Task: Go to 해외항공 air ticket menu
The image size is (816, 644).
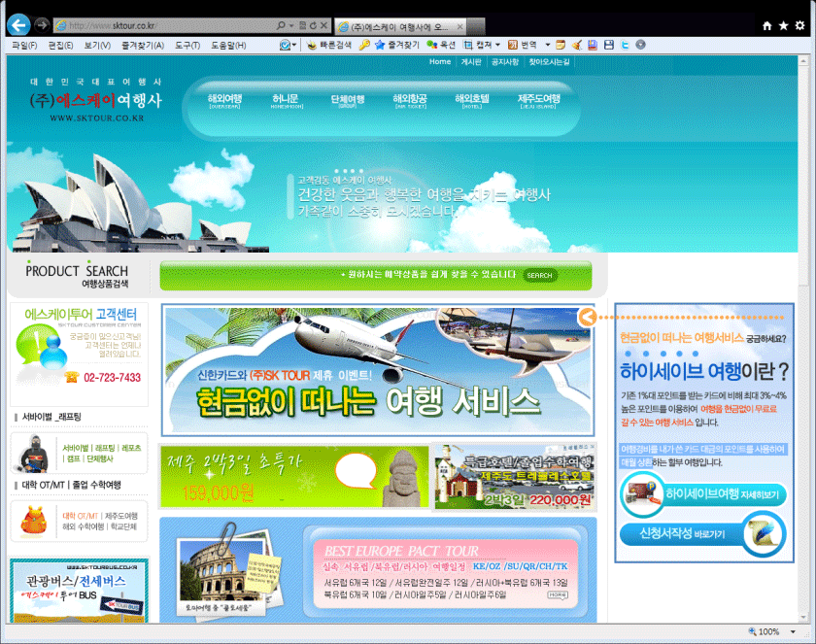Action: click(x=410, y=100)
